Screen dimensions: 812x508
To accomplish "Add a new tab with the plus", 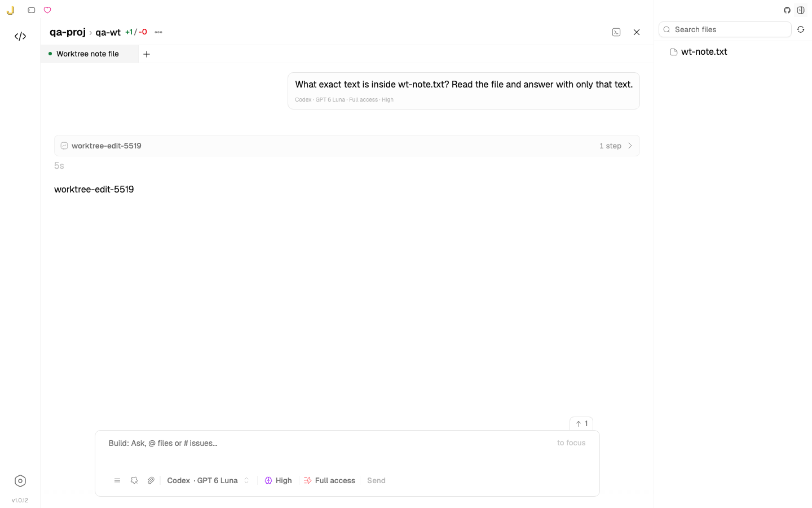I will (147, 54).
